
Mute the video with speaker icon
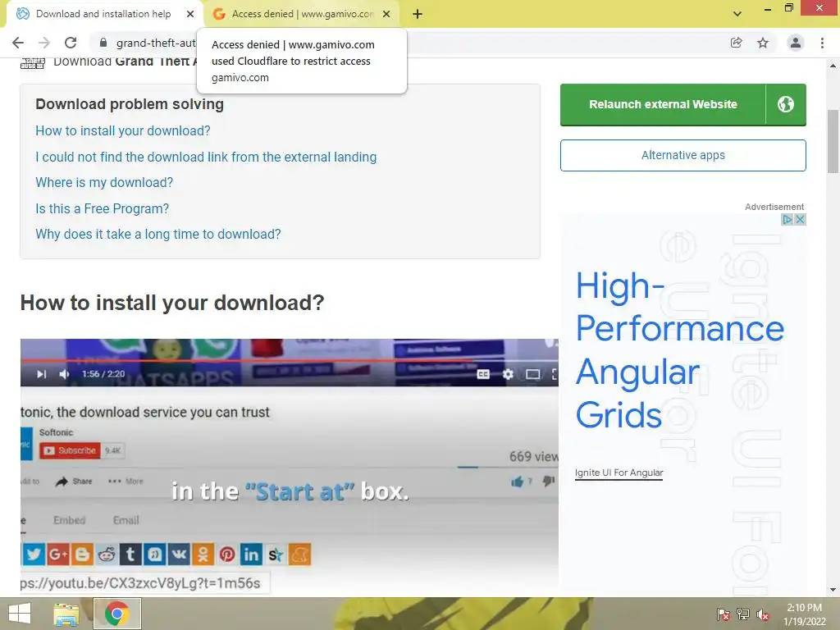pyautogui.click(x=64, y=374)
